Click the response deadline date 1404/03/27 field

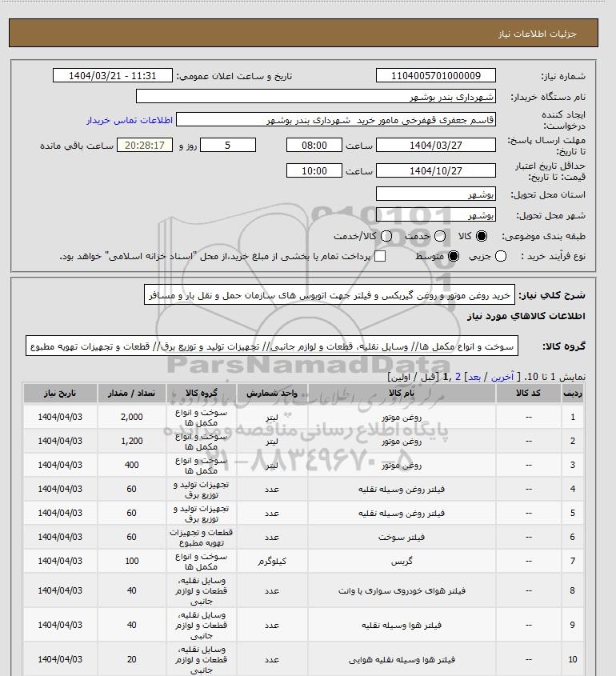436,145
